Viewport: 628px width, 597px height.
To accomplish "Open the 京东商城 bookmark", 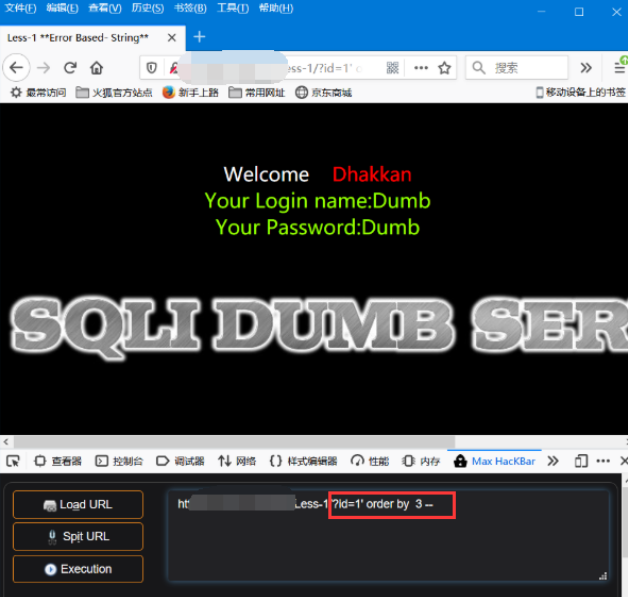I will tap(324, 92).
